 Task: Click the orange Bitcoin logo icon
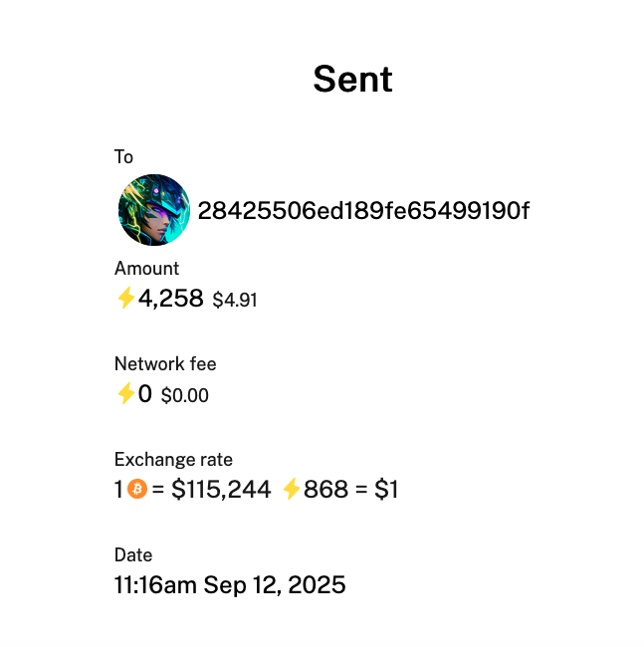click(137, 489)
